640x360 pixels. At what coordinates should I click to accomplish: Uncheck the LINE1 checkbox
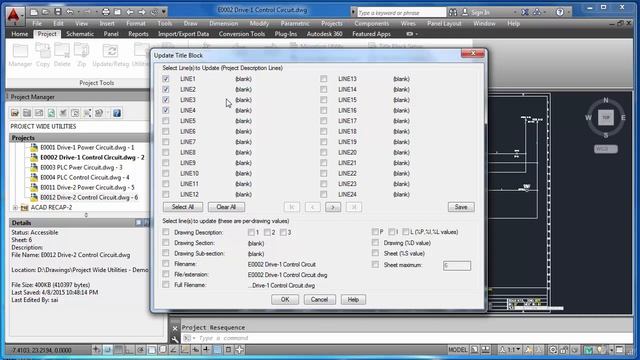pyautogui.click(x=166, y=78)
